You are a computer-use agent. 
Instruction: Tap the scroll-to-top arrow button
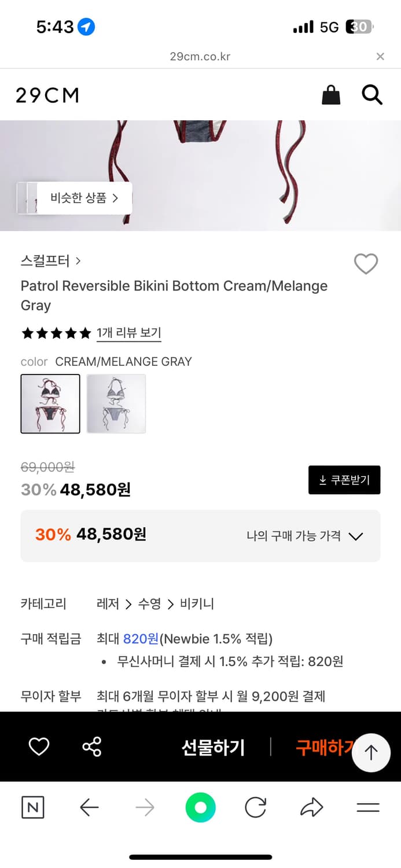(371, 752)
